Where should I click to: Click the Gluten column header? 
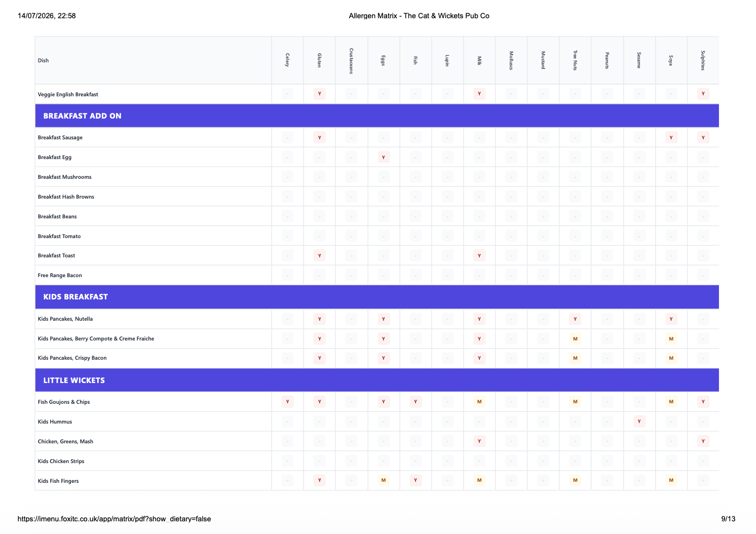click(319, 60)
